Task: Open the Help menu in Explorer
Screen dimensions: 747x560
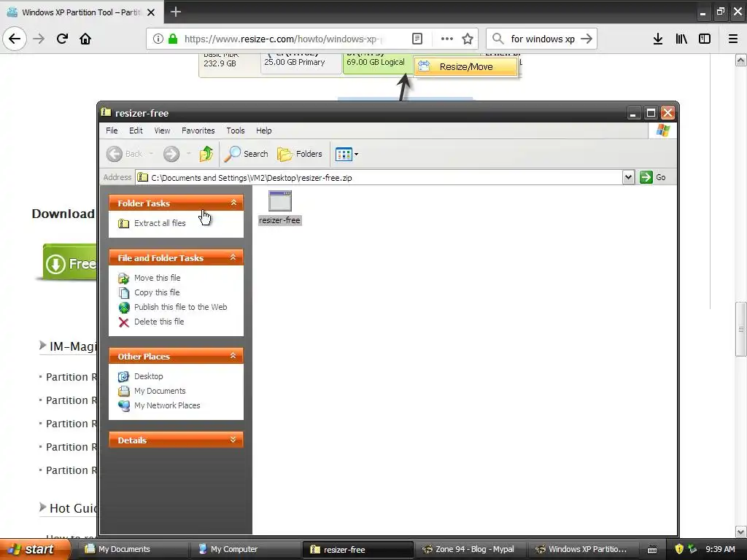Action: click(263, 131)
